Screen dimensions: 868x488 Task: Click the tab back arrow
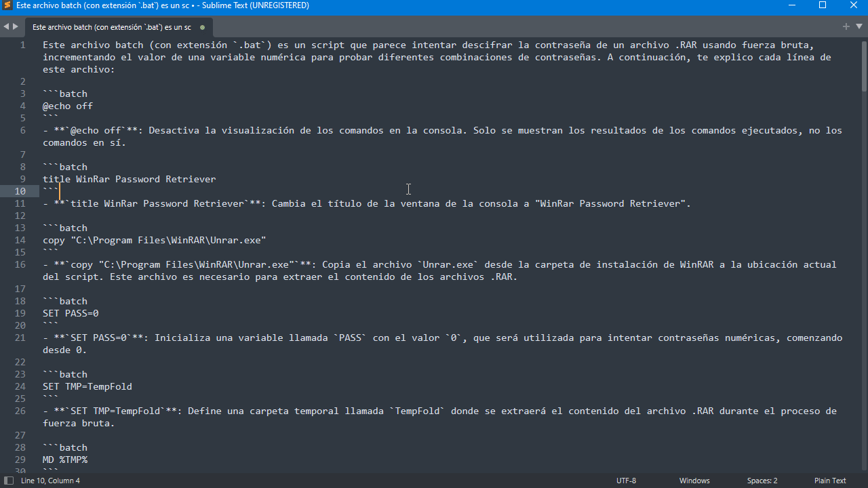[x=6, y=26]
